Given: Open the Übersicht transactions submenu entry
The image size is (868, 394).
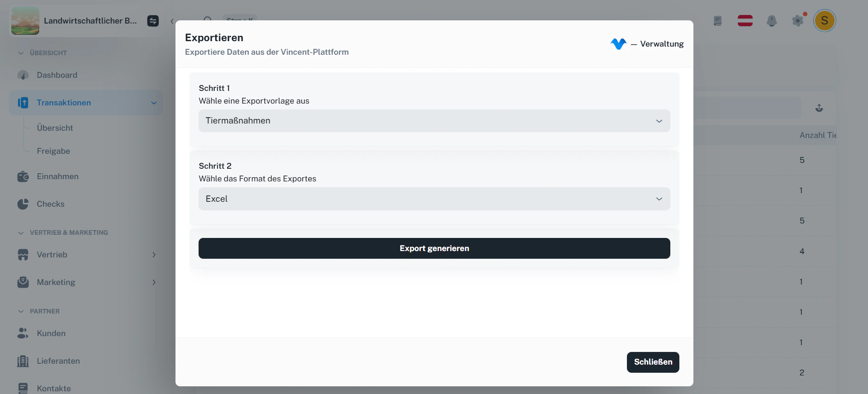Looking at the screenshot, I should (55, 128).
